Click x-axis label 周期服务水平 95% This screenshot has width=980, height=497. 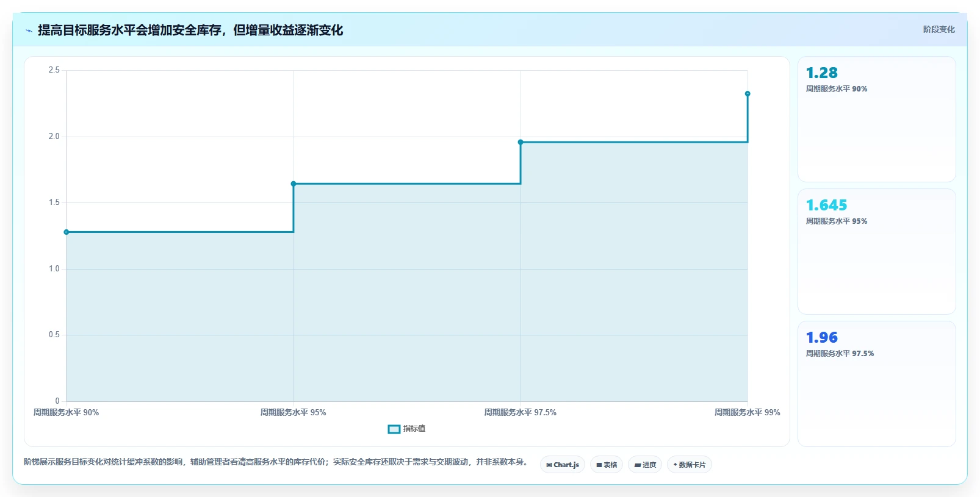coord(294,413)
